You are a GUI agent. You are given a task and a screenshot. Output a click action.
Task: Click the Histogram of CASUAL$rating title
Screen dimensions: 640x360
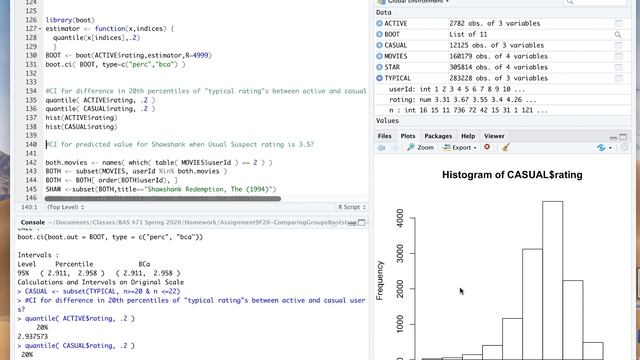512,175
